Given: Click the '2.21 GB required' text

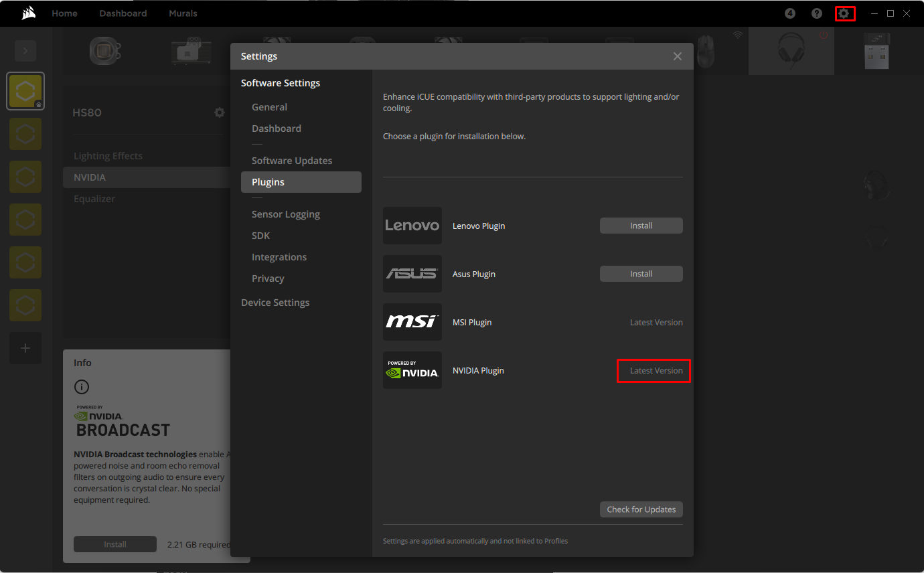Looking at the screenshot, I should pos(198,544).
